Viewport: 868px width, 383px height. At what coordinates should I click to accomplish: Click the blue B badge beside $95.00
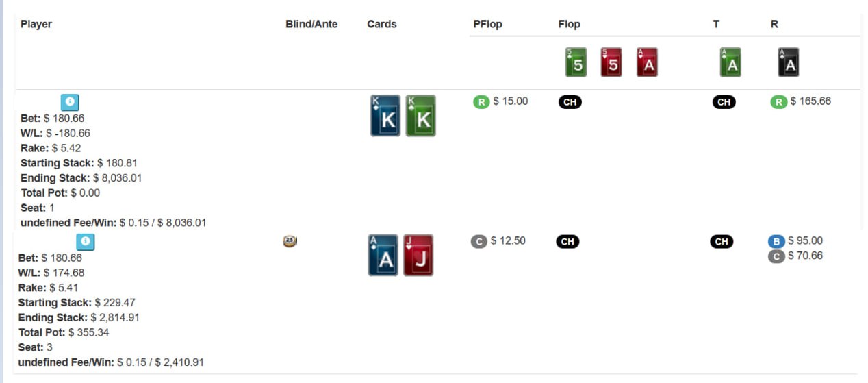(x=776, y=241)
